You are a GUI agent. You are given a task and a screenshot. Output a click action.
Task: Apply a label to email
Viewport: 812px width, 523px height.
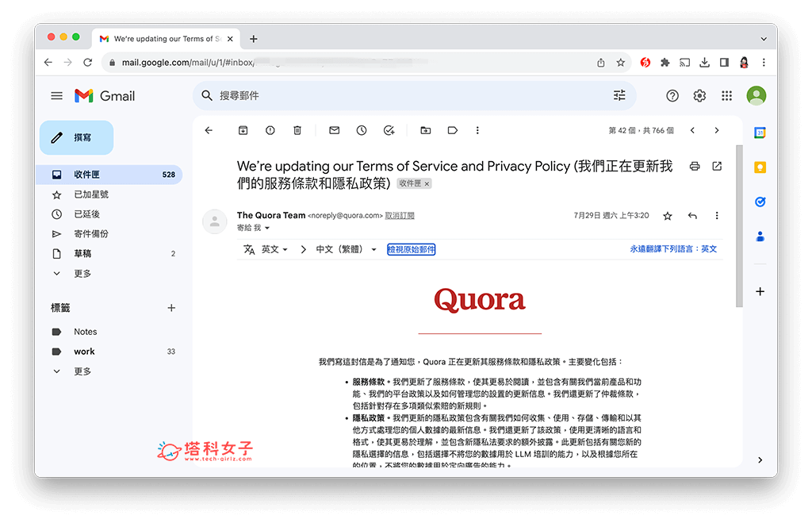(453, 131)
